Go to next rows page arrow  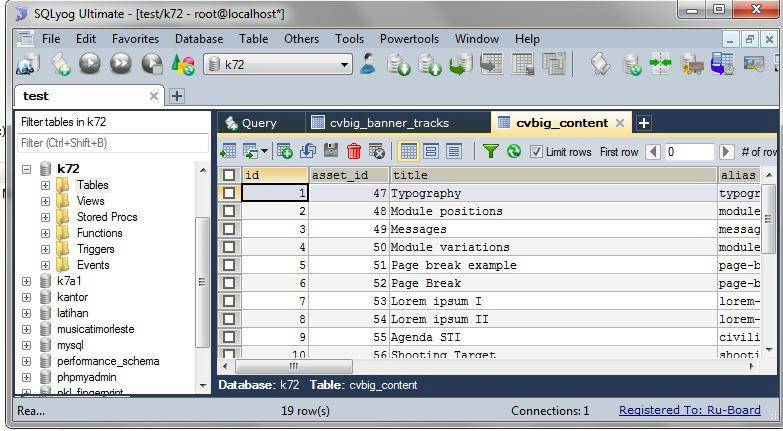727,151
